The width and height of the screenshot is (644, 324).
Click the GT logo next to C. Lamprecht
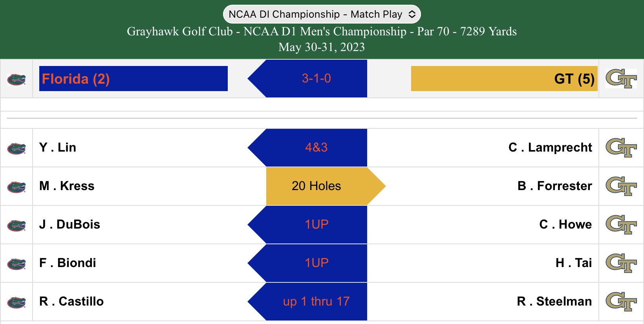click(x=621, y=148)
